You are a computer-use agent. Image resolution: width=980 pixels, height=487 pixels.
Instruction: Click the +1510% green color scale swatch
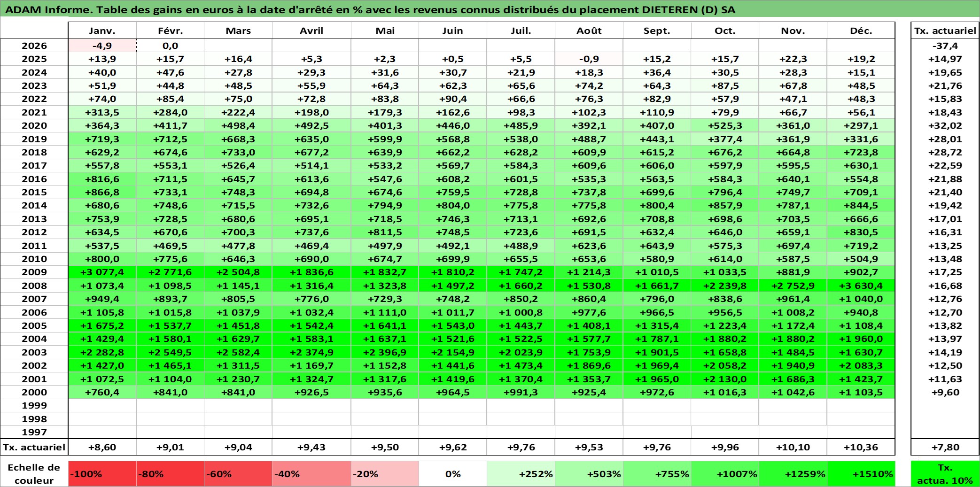pyautogui.click(x=861, y=474)
